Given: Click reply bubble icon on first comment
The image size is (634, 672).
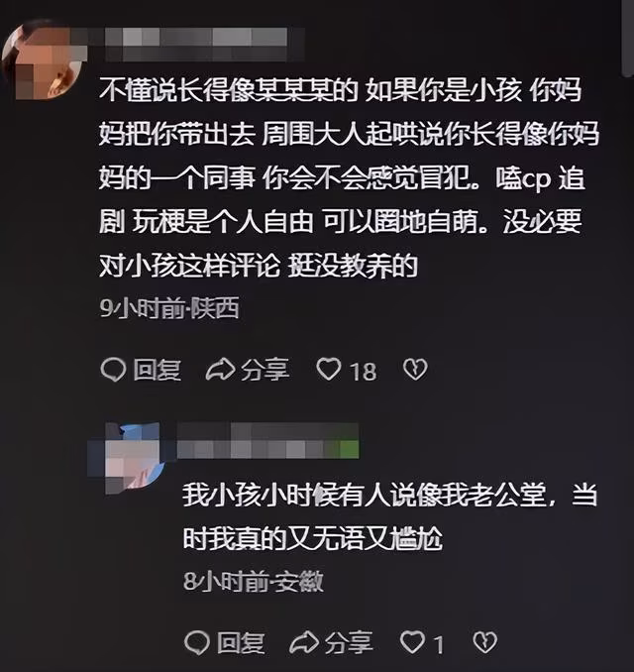Looking at the screenshot, I should point(113,370).
